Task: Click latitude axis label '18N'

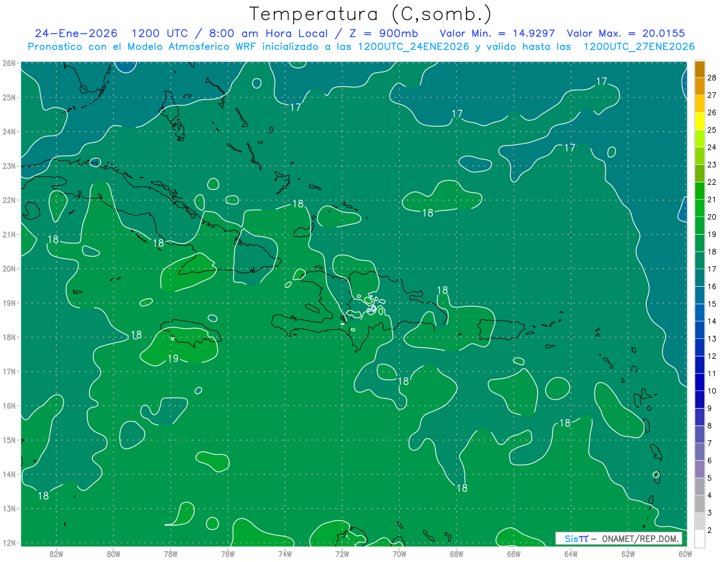Action: (x=8, y=337)
